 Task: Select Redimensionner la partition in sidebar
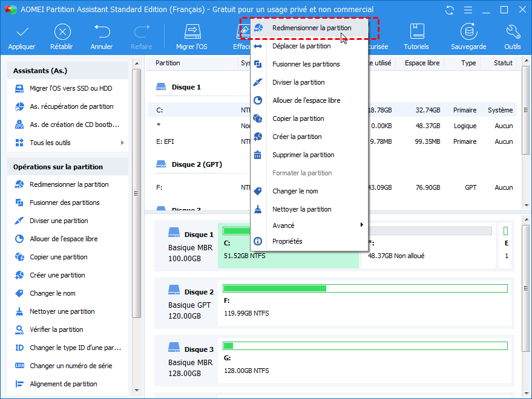(68, 184)
